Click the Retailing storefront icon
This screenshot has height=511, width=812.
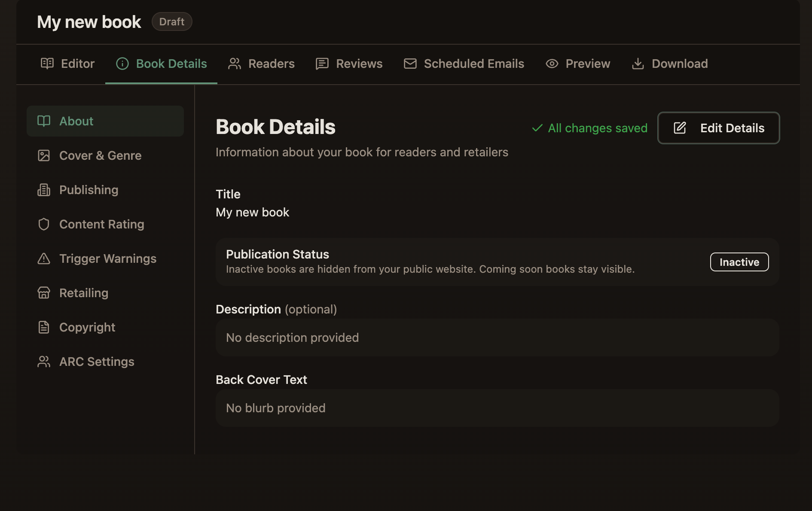[44, 293]
